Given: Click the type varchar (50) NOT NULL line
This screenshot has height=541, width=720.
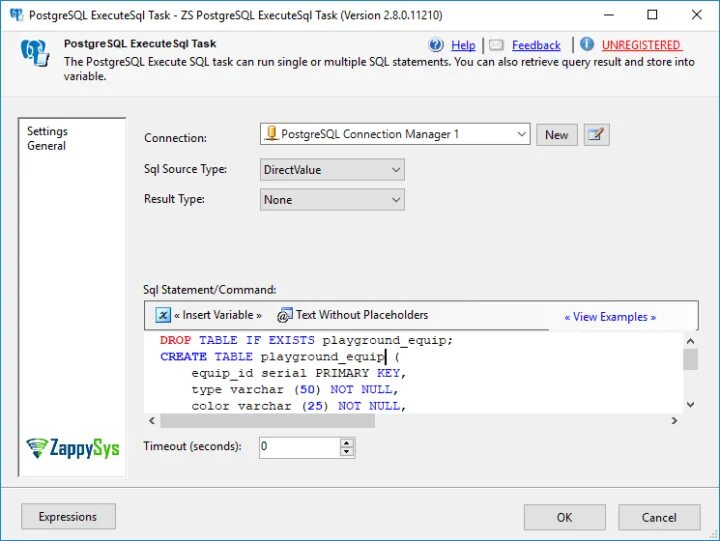Looking at the screenshot, I should click(x=295, y=390).
